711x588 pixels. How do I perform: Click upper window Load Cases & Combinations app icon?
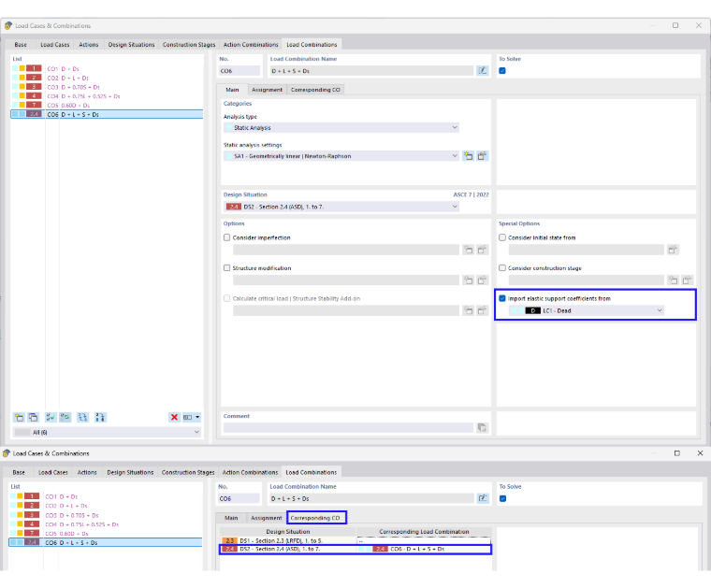click(8, 25)
